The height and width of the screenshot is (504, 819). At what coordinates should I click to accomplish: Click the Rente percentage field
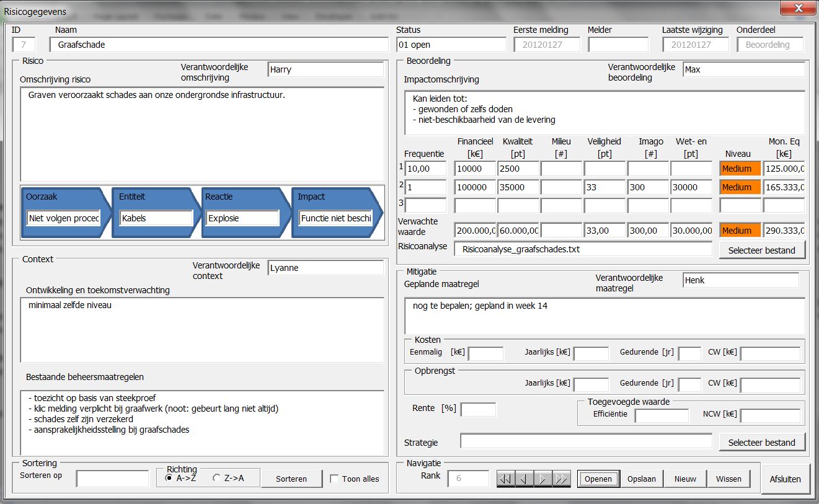(478, 410)
